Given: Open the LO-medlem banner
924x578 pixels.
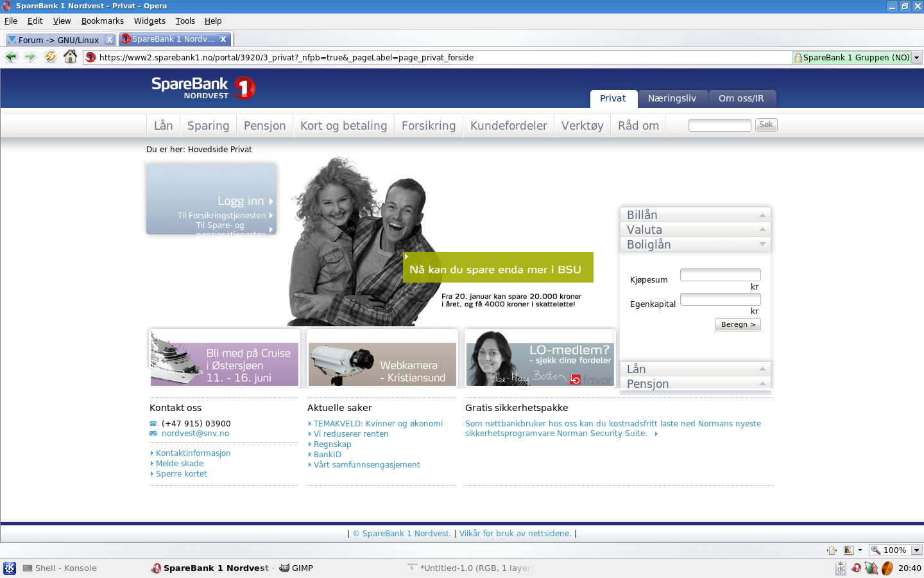Looking at the screenshot, I should click(x=540, y=359).
